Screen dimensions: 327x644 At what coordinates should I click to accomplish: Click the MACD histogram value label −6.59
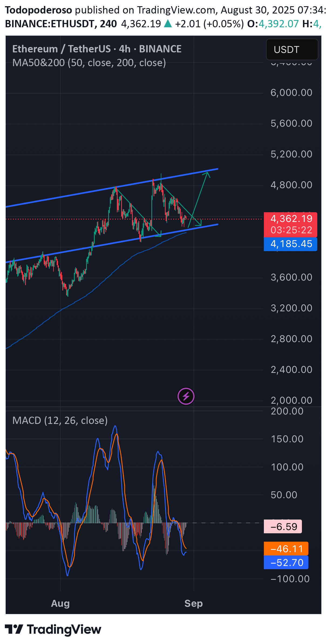coord(283,527)
